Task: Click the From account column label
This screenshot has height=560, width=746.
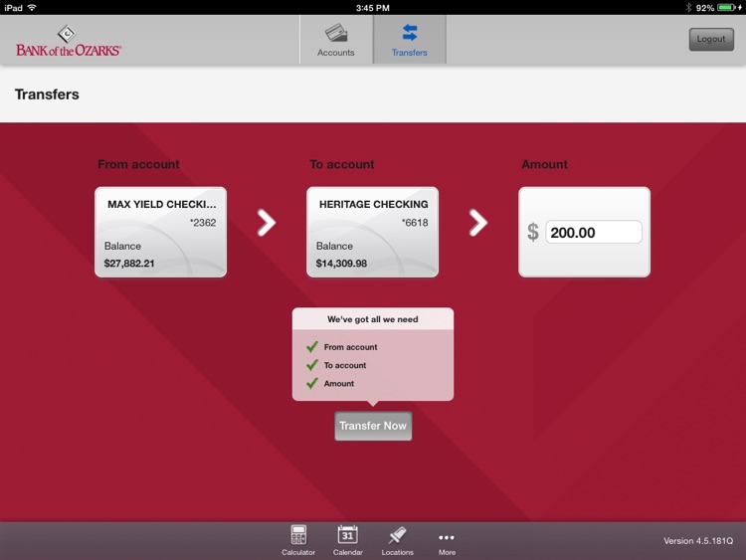Action: coord(138,165)
